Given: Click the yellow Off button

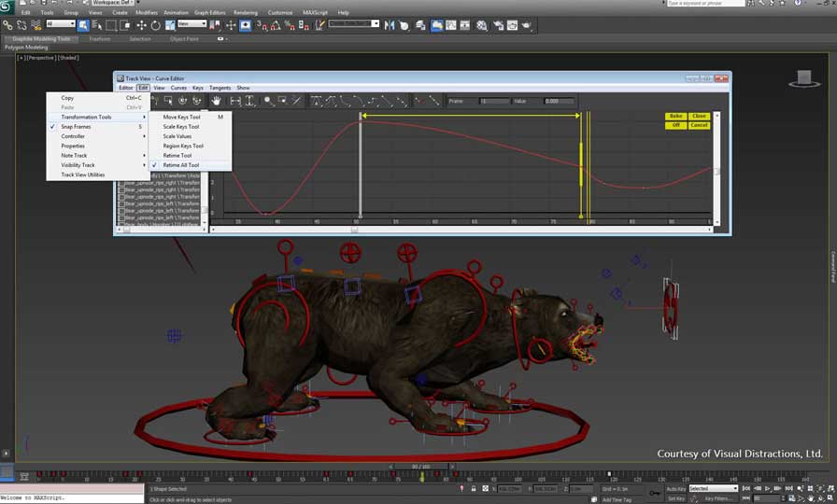Looking at the screenshot, I should click(x=675, y=125).
